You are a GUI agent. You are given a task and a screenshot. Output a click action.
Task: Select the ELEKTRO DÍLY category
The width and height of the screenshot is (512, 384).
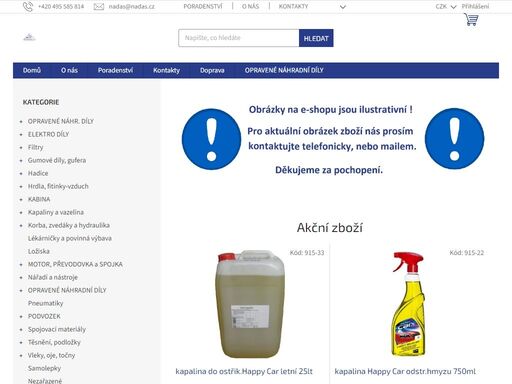coord(48,134)
